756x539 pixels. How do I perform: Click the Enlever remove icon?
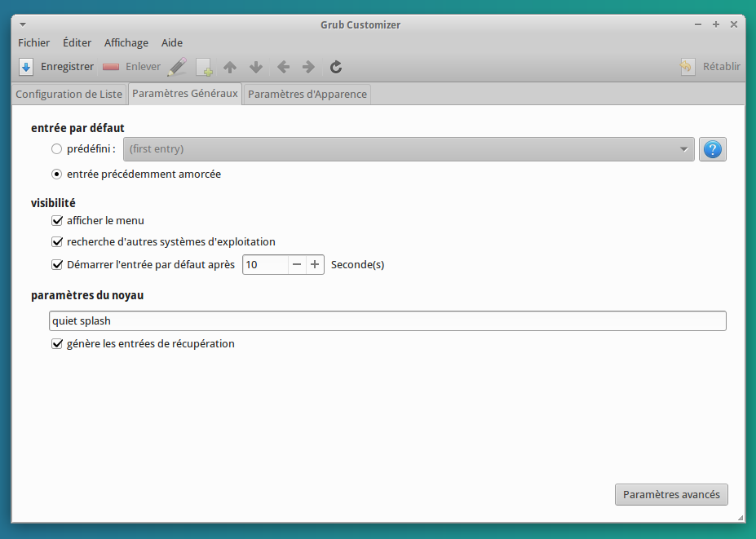pyautogui.click(x=112, y=67)
